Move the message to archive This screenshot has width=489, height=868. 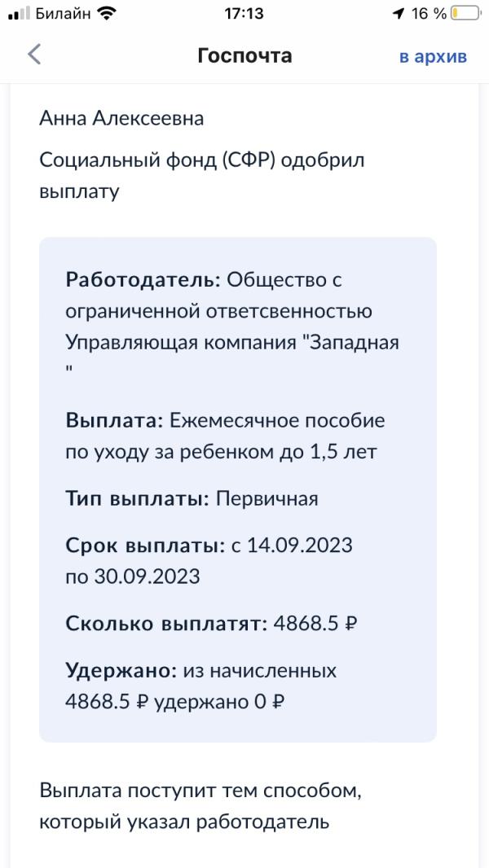[433, 56]
